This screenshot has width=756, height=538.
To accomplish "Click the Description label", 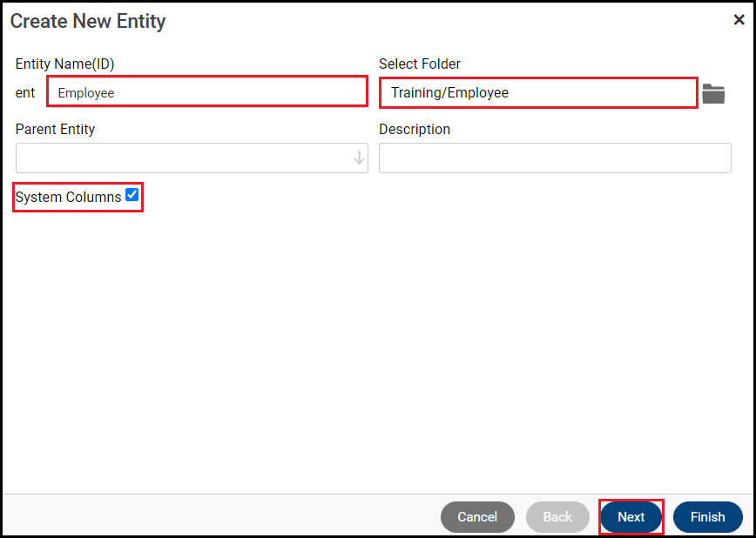I will (415, 129).
